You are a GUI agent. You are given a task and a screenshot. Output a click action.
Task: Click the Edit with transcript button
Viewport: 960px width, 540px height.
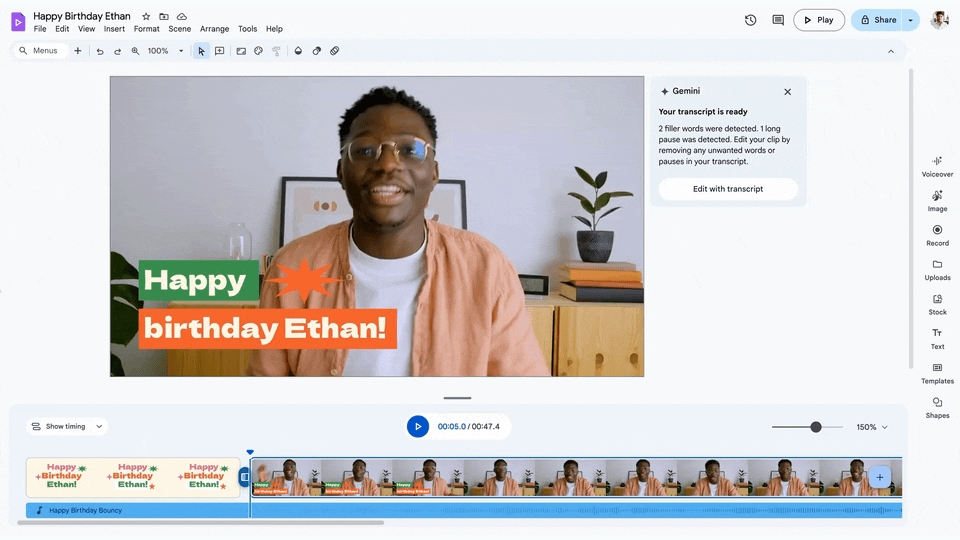(728, 189)
